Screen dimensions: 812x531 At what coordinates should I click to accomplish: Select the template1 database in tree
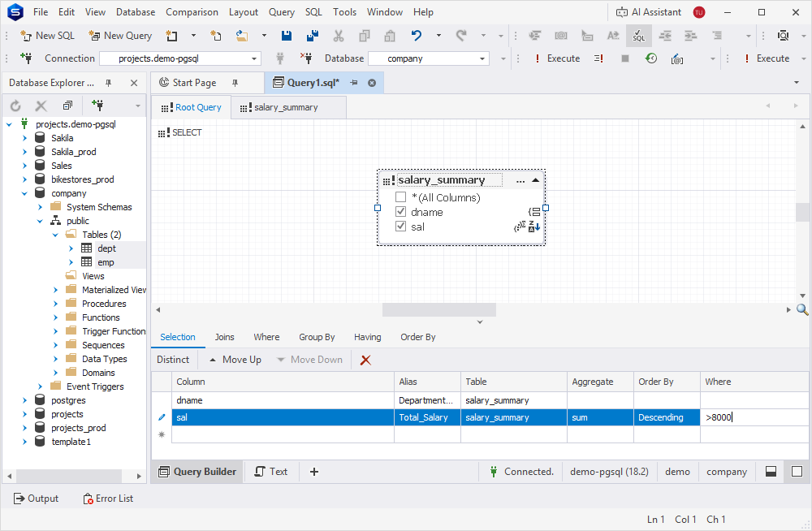[71, 442]
